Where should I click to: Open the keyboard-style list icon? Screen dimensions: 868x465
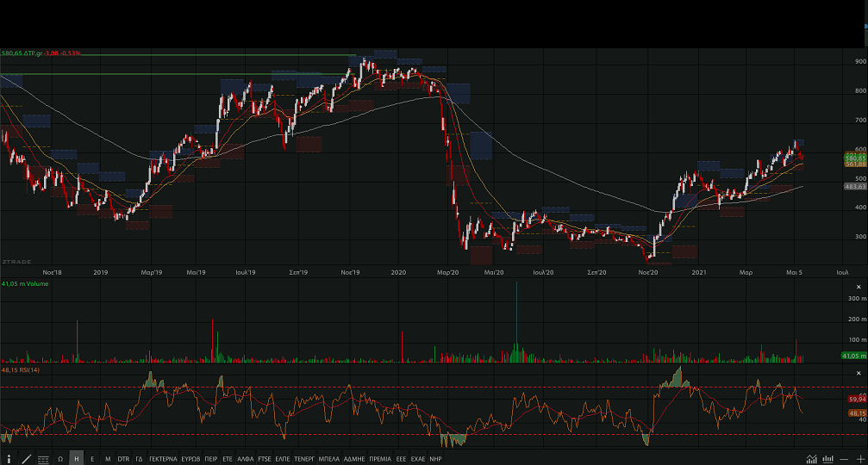click(x=43, y=458)
